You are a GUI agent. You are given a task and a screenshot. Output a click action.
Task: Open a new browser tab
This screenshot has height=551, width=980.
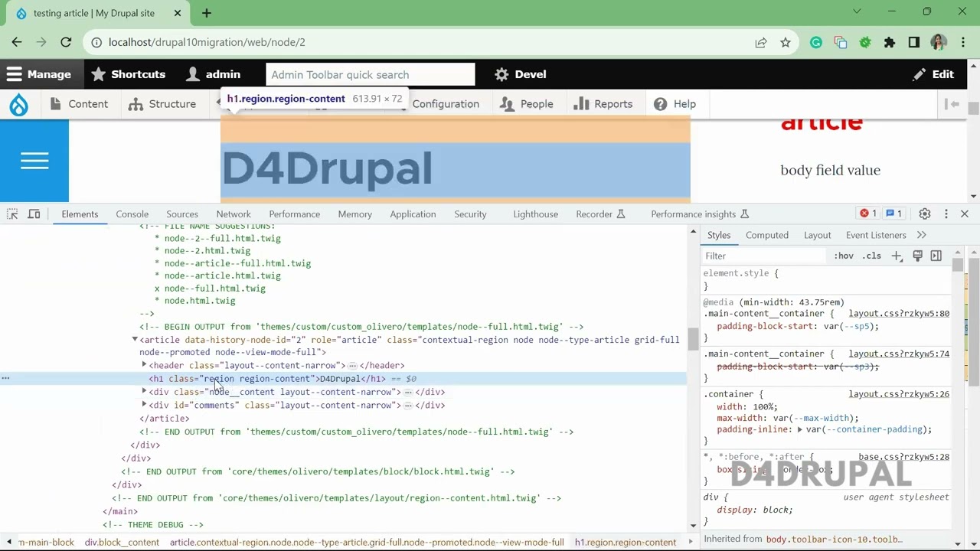[x=207, y=13]
